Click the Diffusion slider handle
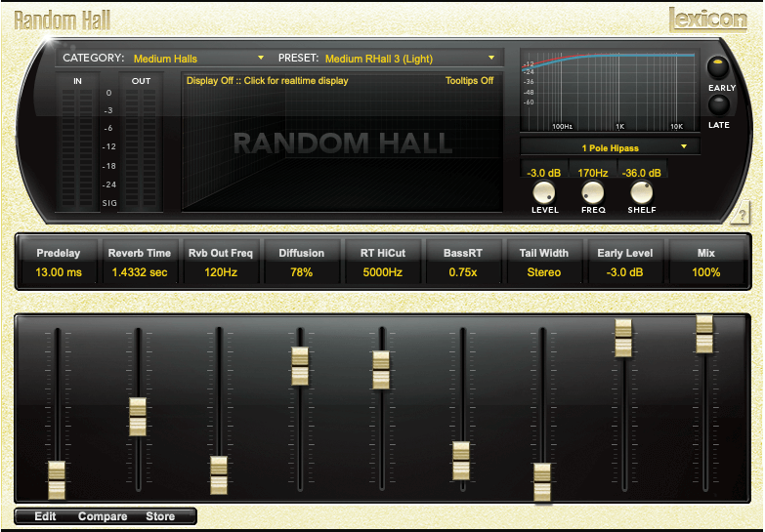 click(300, 366)
